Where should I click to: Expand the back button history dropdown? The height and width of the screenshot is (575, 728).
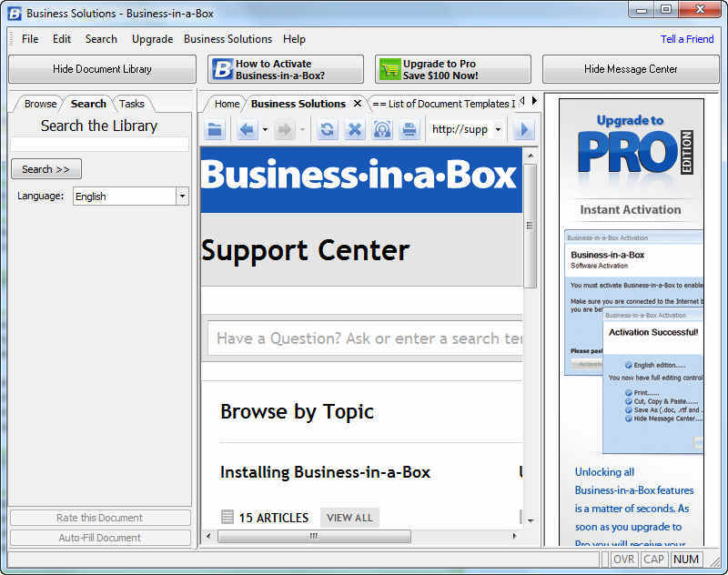(265, 129)
